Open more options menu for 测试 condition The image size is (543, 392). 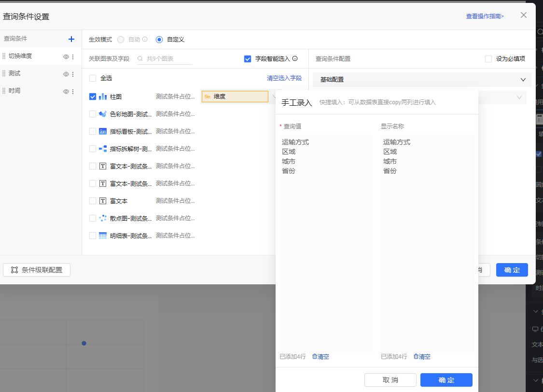pyautogui.click(x=73, y=74)
